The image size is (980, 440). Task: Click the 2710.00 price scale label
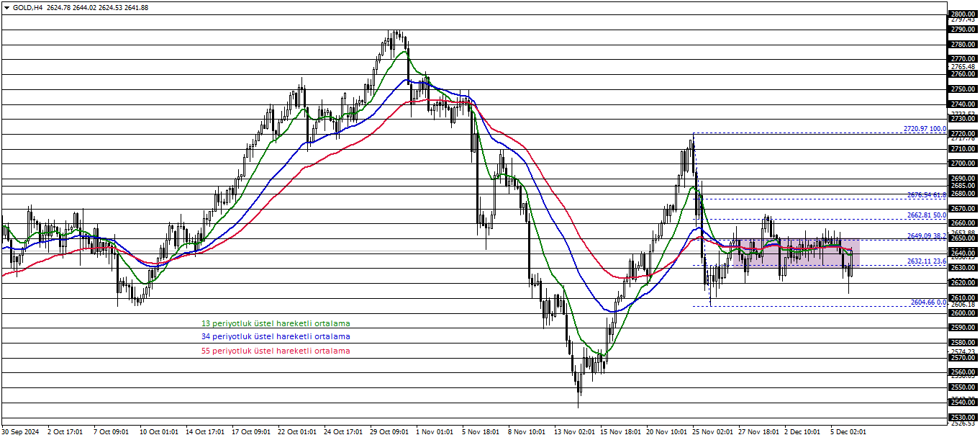tap(963, 149)
